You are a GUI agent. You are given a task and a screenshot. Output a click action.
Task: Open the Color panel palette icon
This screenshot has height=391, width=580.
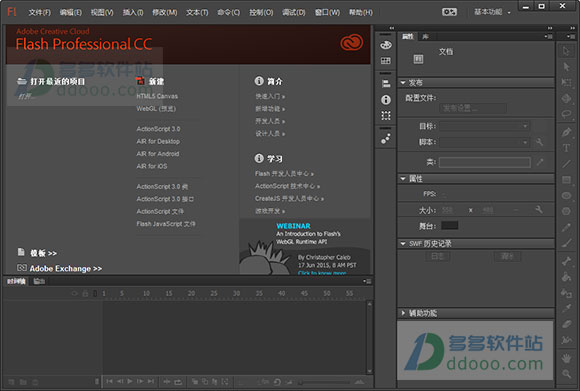pyautogui.click(x=386, y=45)
